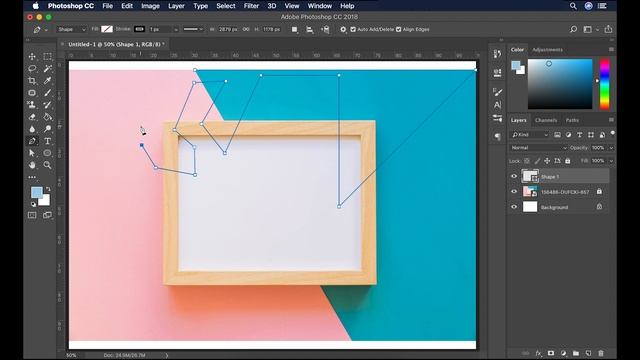
Task: Swap foreground and background colors
Action: (48, 189)
